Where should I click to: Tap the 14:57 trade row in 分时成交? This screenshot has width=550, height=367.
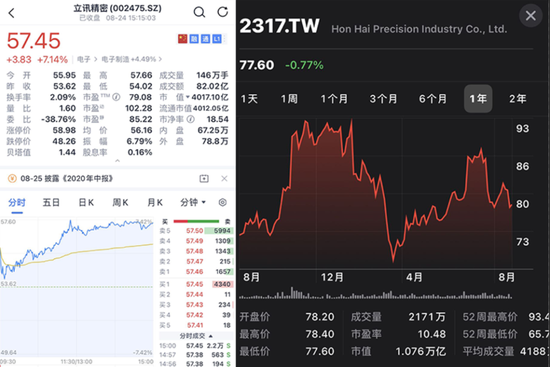195,355
